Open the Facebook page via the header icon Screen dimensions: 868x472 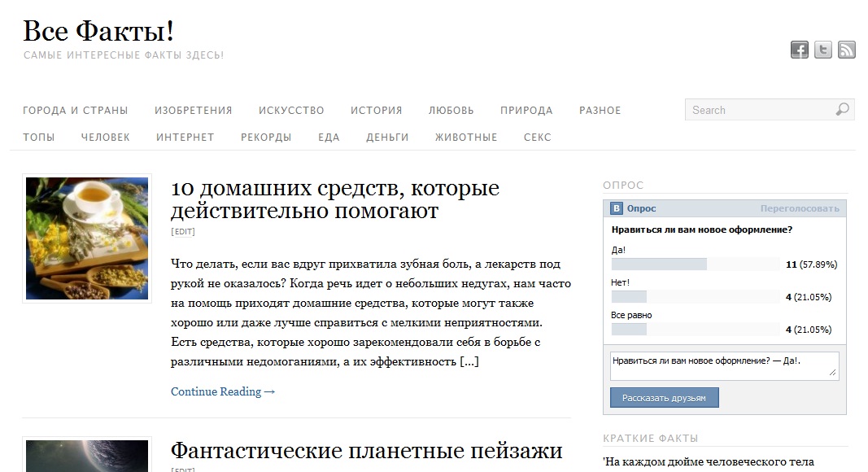tap(799, 49)
